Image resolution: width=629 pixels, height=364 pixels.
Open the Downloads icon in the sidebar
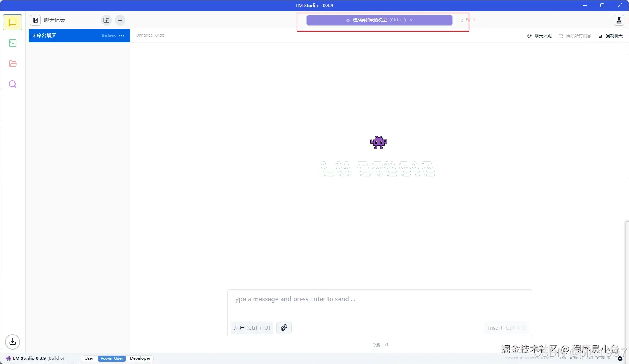[13, 342]
